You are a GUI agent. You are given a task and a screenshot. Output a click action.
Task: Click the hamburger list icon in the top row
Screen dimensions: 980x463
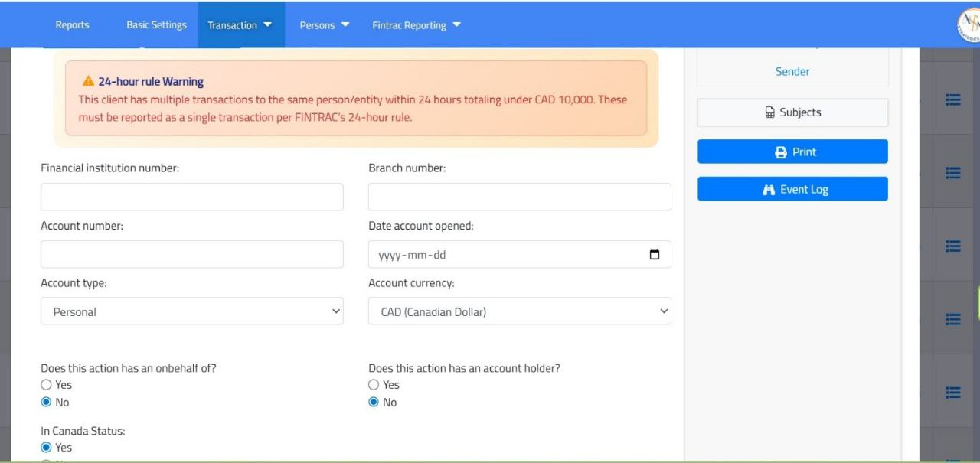952,99
